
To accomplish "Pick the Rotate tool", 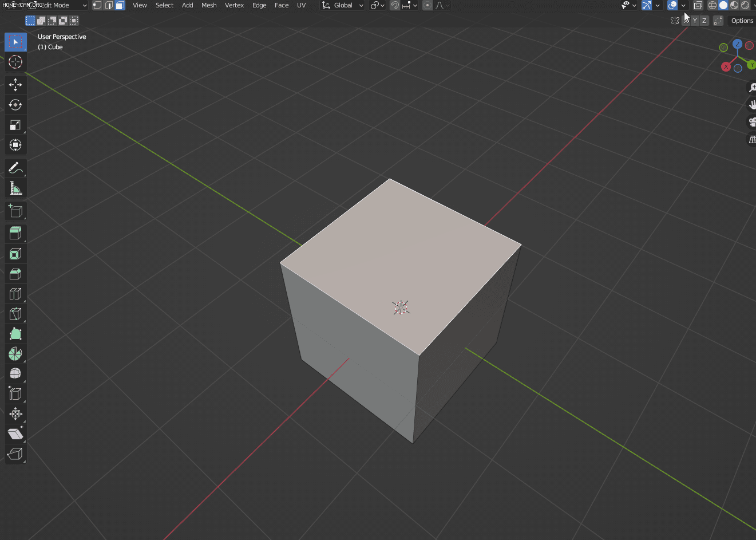I will (x=15, y=105).
